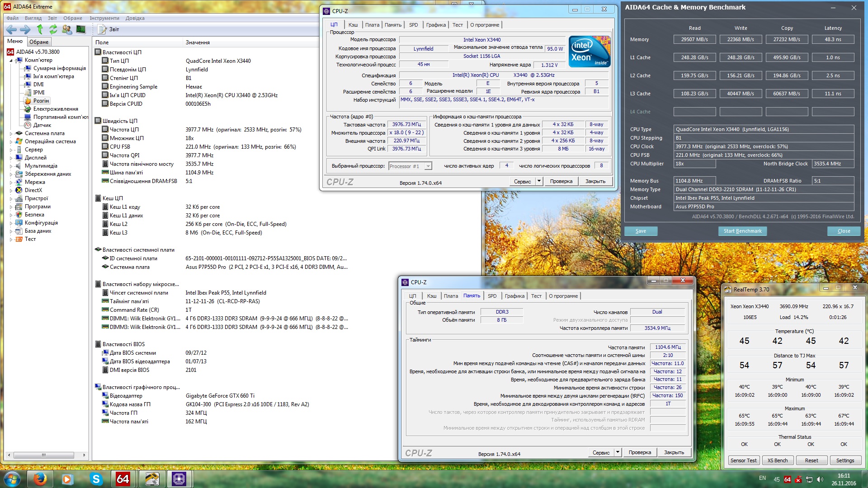This screenshot has width=868, height=488.
Task: Click the green monitor diagnostics icon
Action: tap(81, 29)
